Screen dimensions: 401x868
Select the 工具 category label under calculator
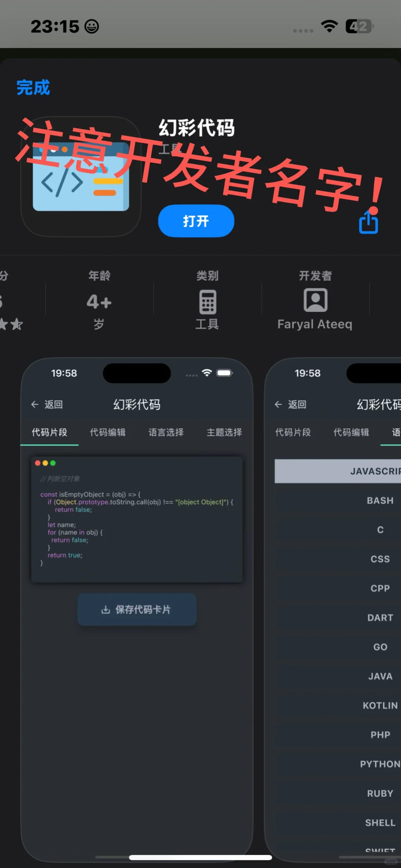[x=207, y=324]
